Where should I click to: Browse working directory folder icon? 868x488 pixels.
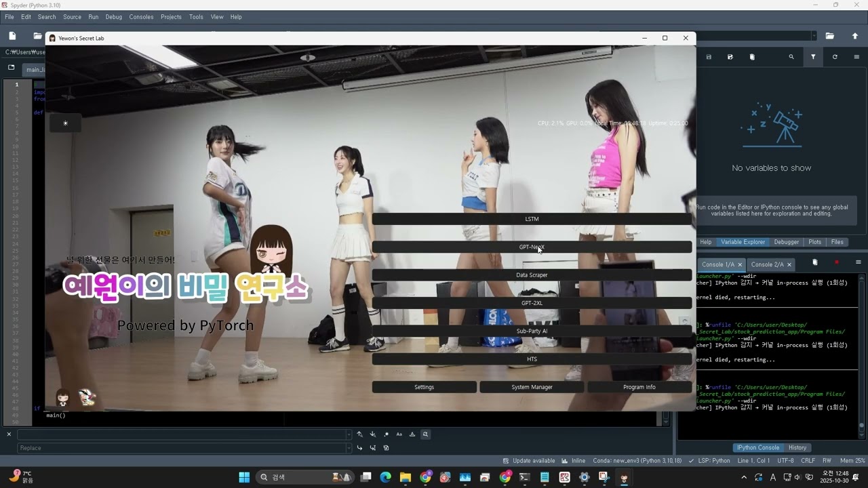829,36
